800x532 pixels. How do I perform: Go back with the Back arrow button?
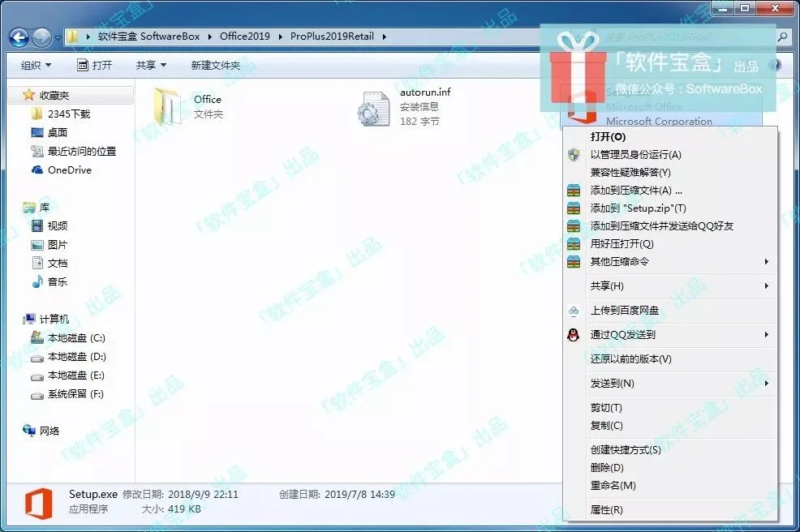coord(19,37)
